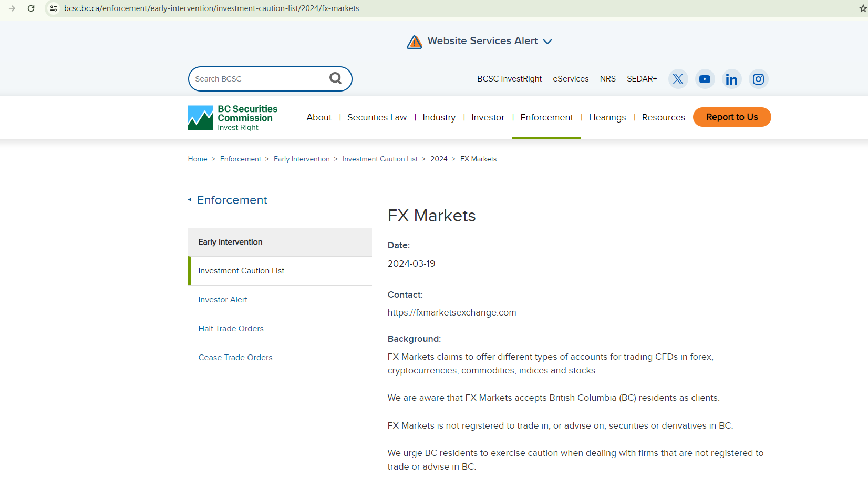
Task: Click the Background: label
Action: (x=414, y=339)
